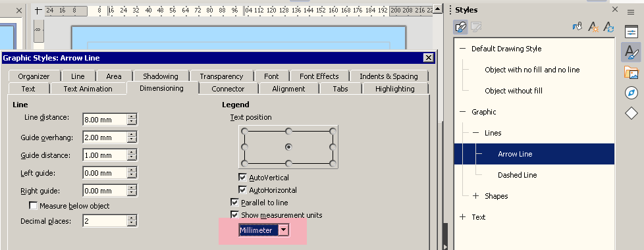The image size is (644, 250).
Task: Select the middle-right text position radio
Action: pos(333,147)
